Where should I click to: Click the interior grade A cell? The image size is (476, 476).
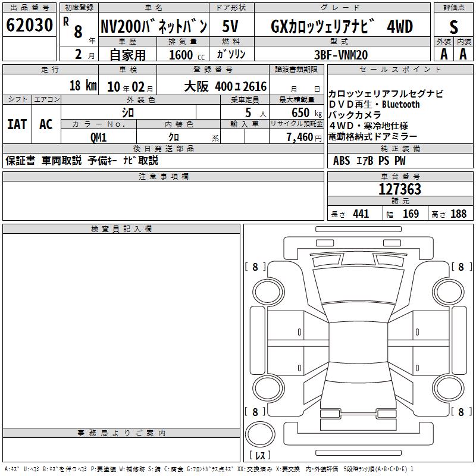[463, 54]
